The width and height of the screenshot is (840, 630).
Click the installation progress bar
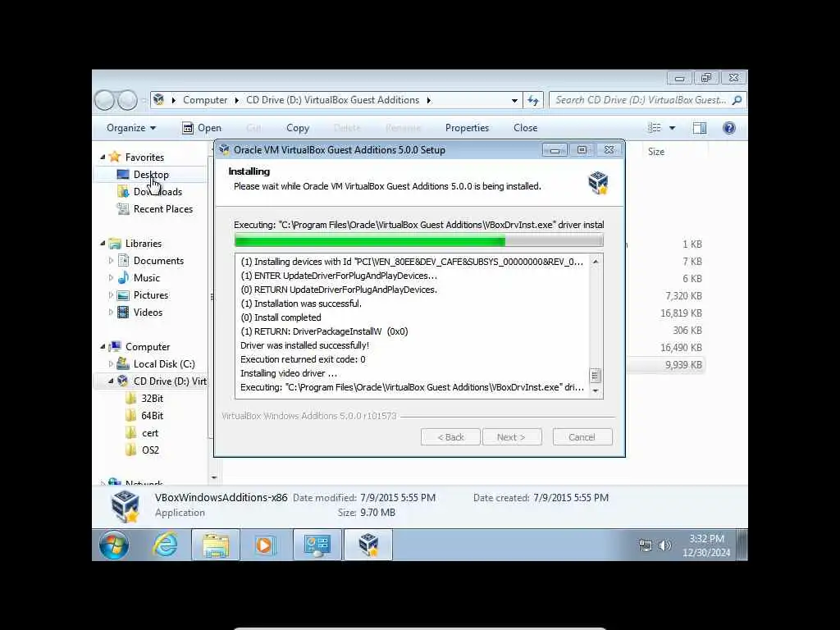click(419, 241)
